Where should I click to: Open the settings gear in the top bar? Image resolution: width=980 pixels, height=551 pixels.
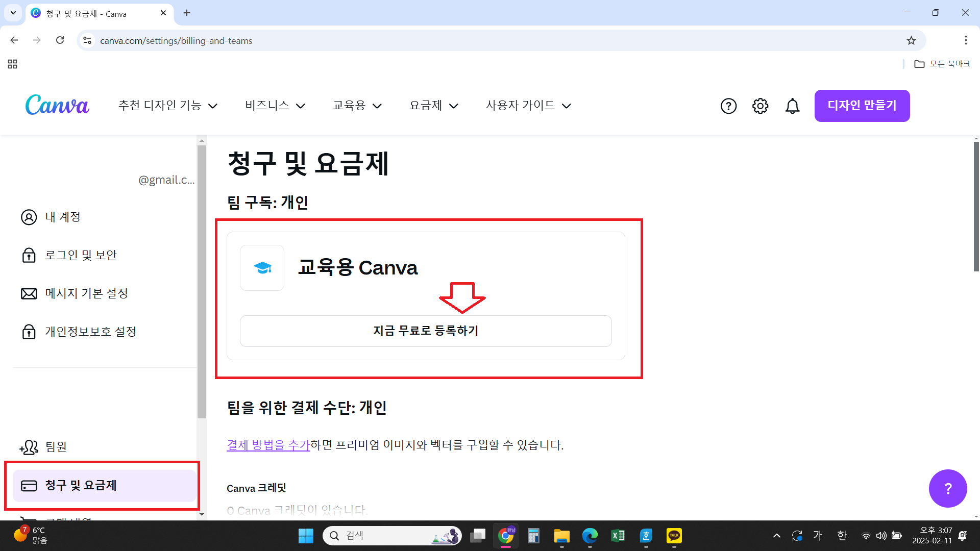pos(759,106)
